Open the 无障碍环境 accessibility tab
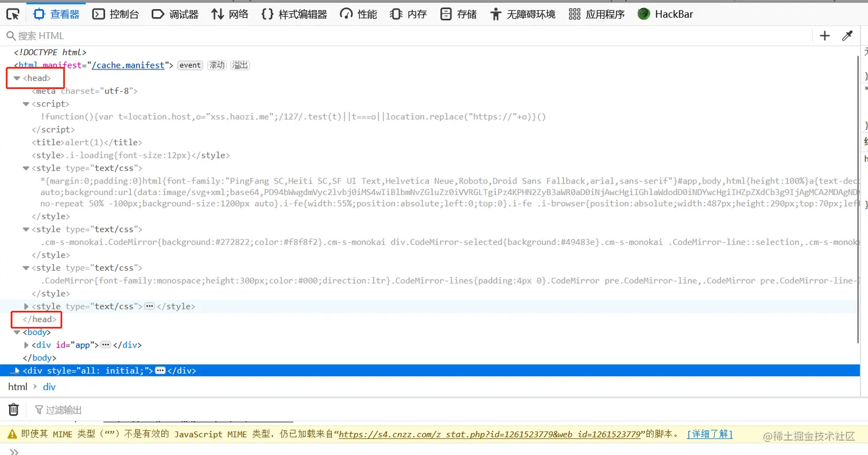The width and height of the screenshot is (868, 455). tap(522, 14)
